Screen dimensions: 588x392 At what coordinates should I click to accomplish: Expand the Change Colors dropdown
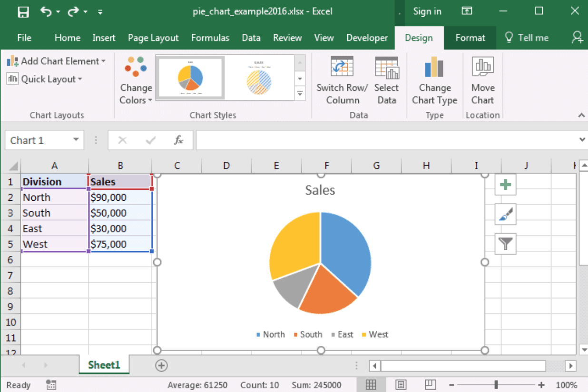click(136, 80)
